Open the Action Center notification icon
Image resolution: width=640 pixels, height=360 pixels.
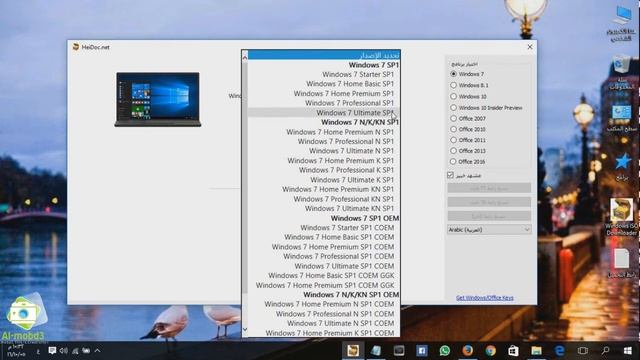tap(52, 351)
